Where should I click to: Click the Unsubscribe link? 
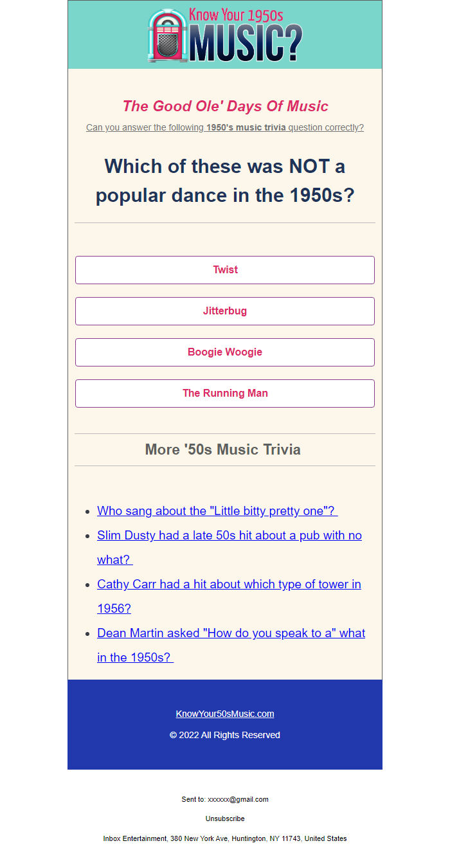pyautogui.click(x=225, y=818)
